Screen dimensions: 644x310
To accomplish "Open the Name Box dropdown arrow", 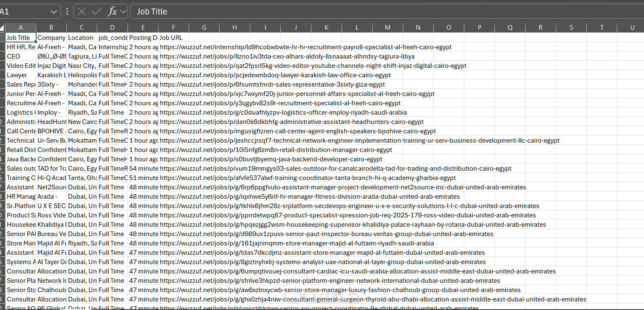I will pyautogui.click(x=54, y=11).
